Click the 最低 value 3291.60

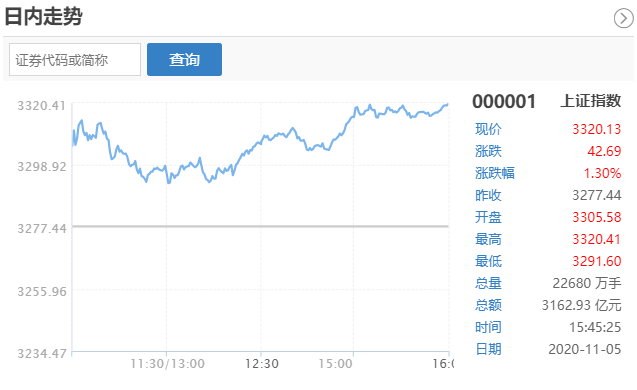(597, 261)
